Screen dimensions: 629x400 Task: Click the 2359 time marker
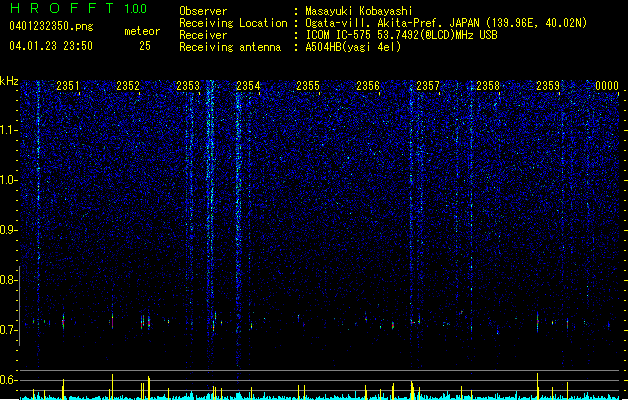pyautogui.click(x=548, y=86)
